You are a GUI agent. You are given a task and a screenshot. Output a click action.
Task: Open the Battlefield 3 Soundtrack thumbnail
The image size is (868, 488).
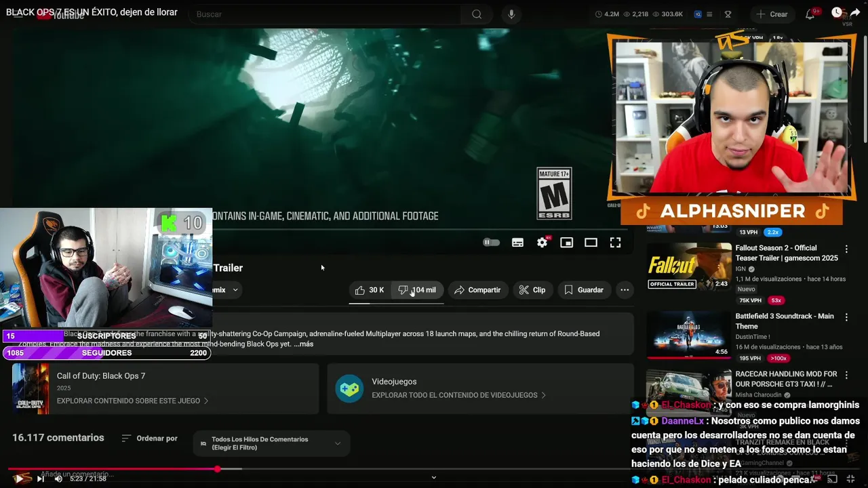pos(688,334)
